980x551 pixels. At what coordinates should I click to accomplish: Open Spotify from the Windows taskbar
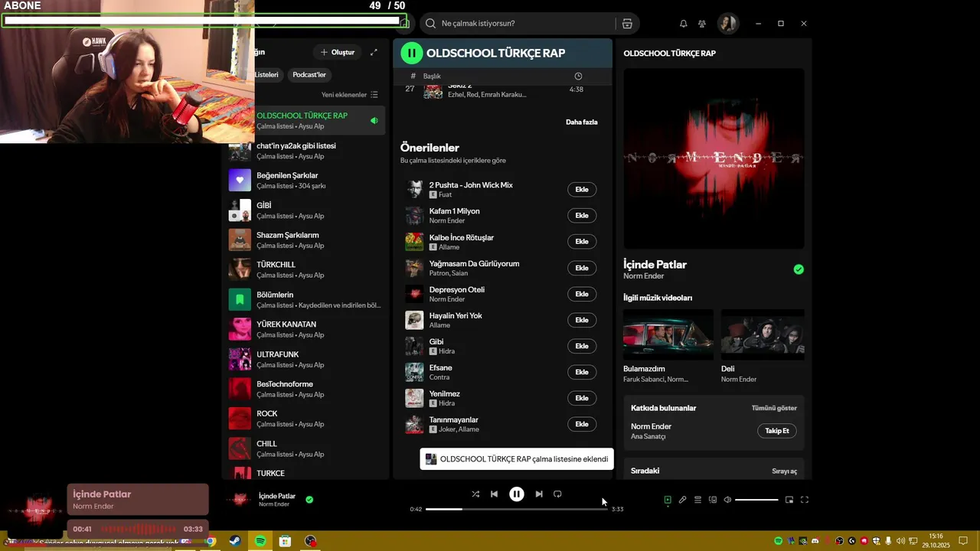pos(260,541)
